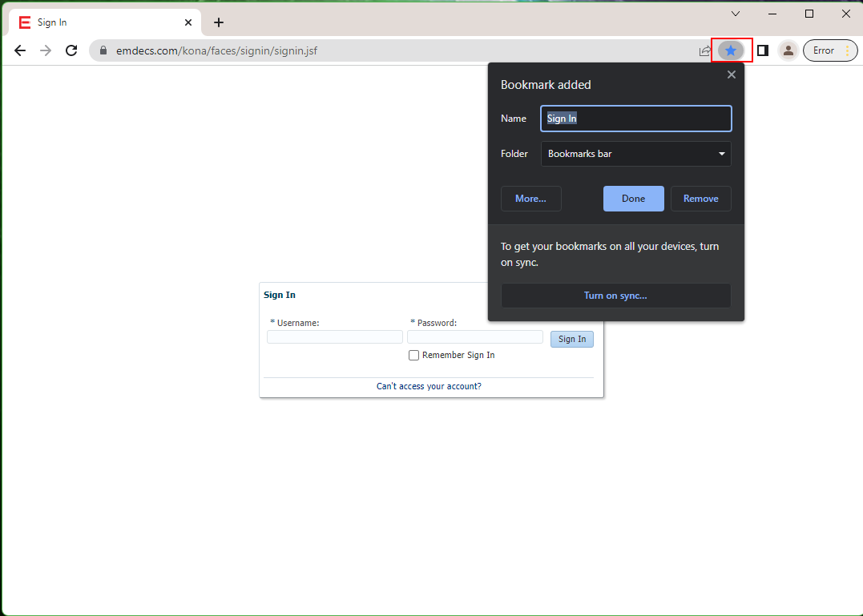Click the Bookmark added heading

click(x=546, y=85)
